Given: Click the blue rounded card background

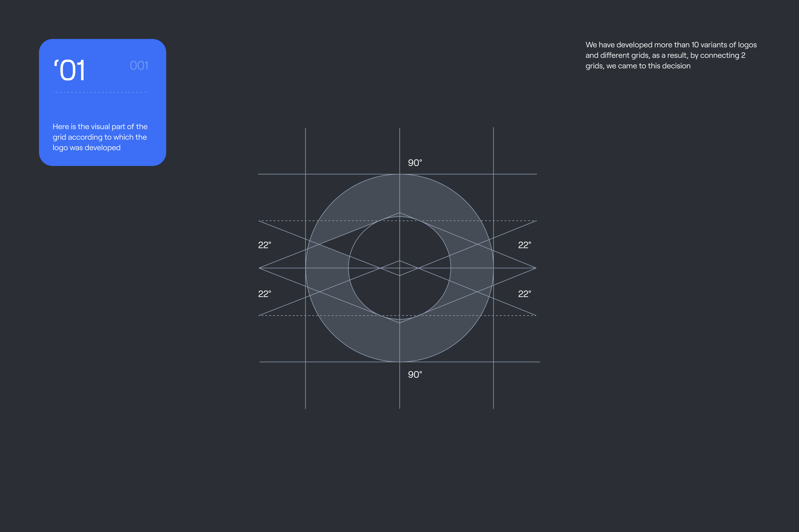Looking at the screenshot, I should [x=102, y=108].
